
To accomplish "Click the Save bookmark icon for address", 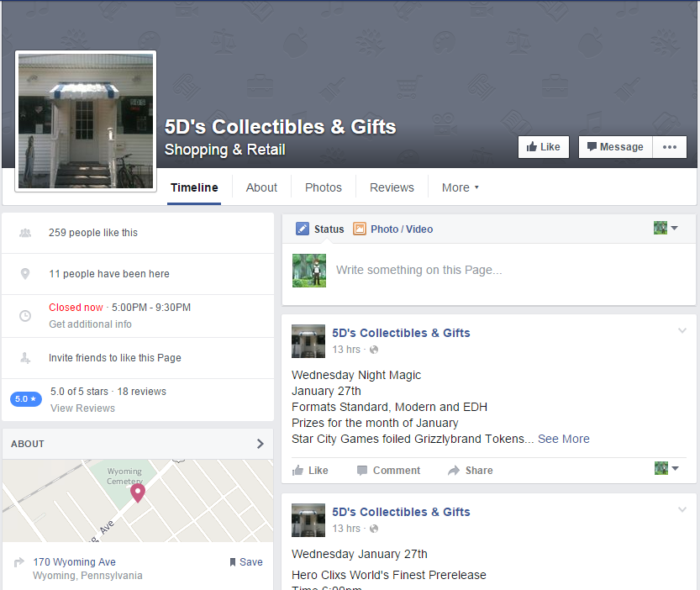I will [x=233, y=562].
